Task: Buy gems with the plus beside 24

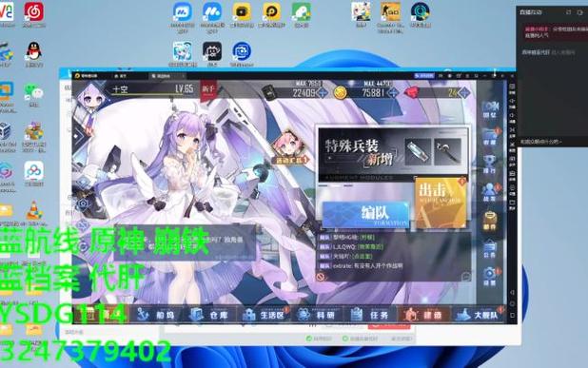Action: tap(464, 92)
